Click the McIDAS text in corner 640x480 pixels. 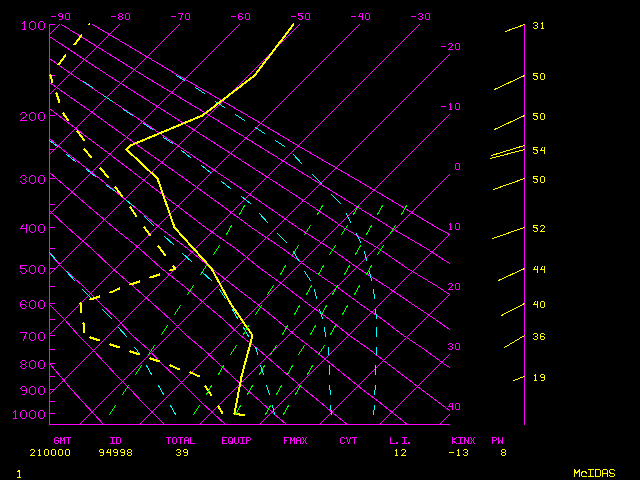click(x=593, y=472)
